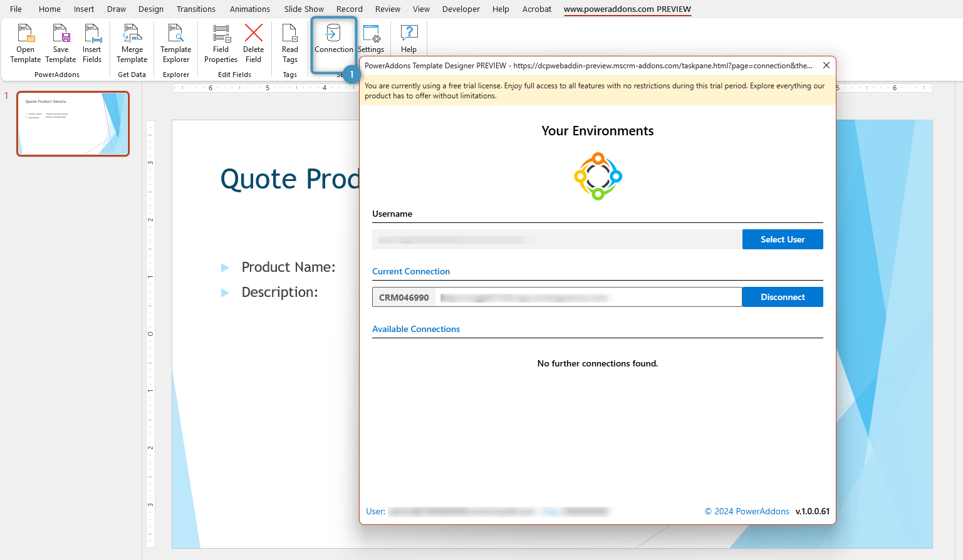Open the 2024 PowerAddons copyright link
The height and width of the screenshot is (560, 963).
747,511
